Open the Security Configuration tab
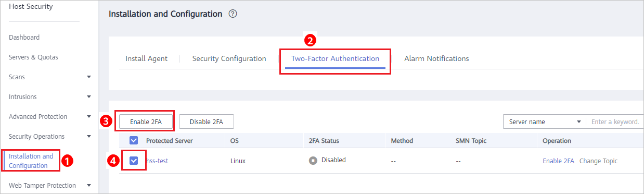This screenshot has width=644, height=194. pos(229,58)
